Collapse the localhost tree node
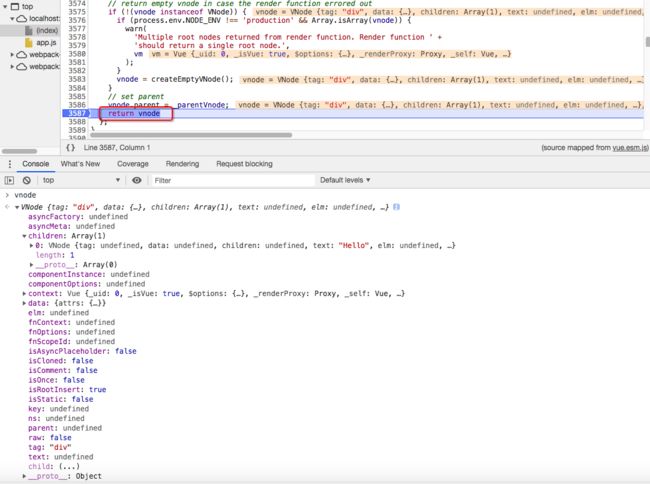Screen dimensions: 650x484 pyautogui.click(x=12, y=19)
